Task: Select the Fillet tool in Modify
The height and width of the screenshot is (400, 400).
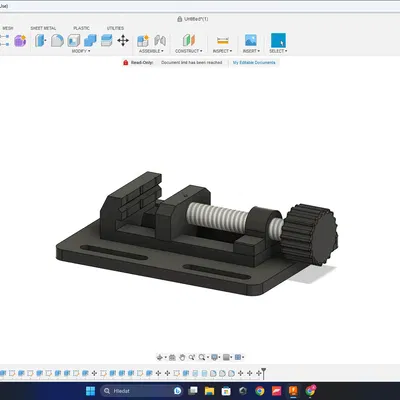Action: coord(57,41)
